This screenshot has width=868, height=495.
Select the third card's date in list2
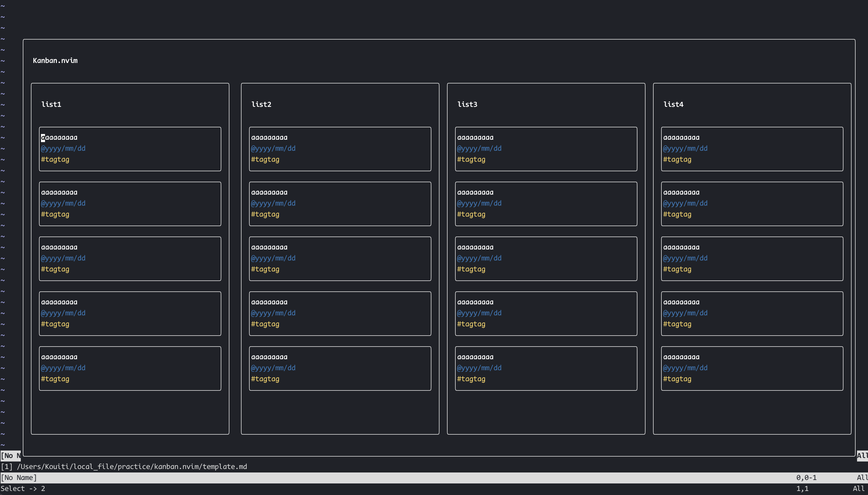pos(273,258)
